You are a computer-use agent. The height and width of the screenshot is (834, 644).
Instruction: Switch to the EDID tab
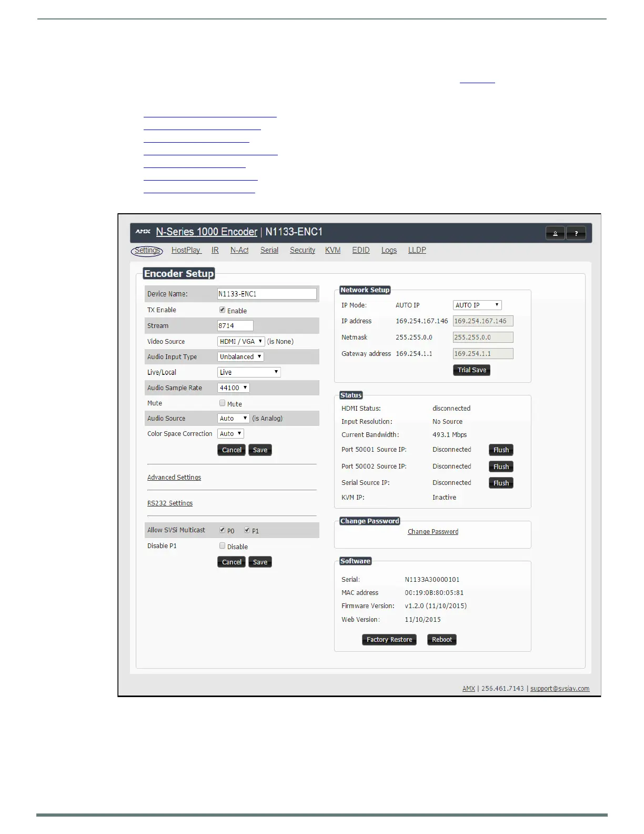(x=361, y=250)
